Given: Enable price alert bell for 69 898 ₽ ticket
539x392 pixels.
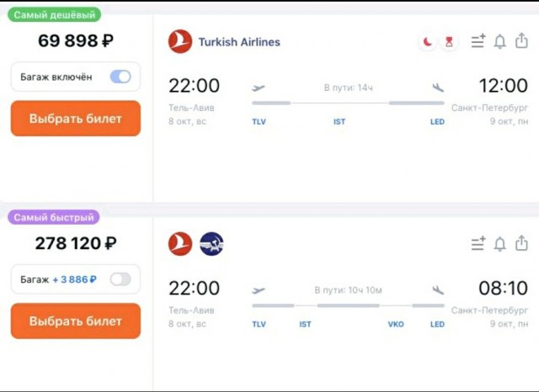Looking at the screenshot, I should 500,41.
